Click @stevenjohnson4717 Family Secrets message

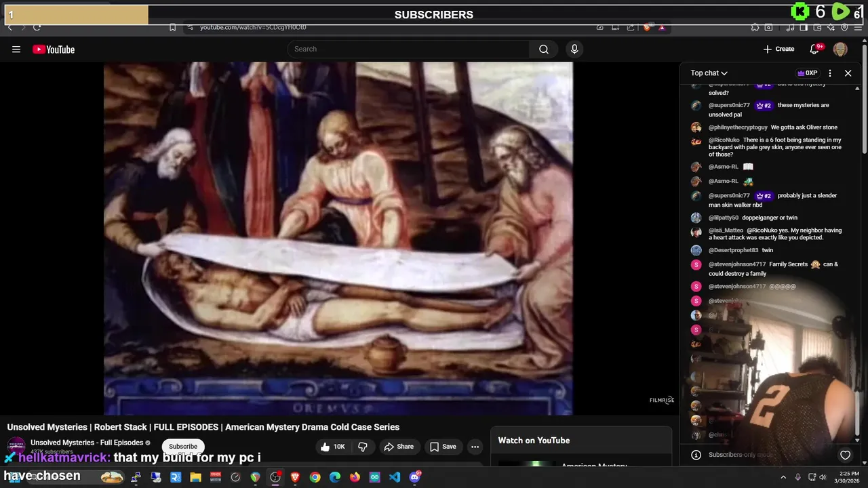point(773,268)
